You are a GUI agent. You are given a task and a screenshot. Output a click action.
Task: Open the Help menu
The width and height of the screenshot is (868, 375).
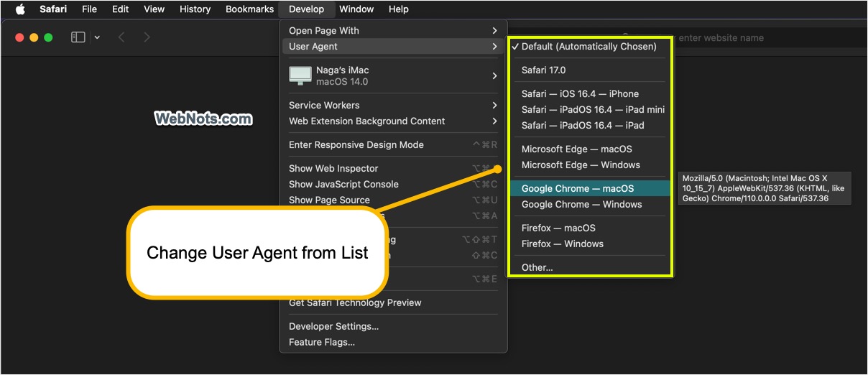[x=398, y=9]
